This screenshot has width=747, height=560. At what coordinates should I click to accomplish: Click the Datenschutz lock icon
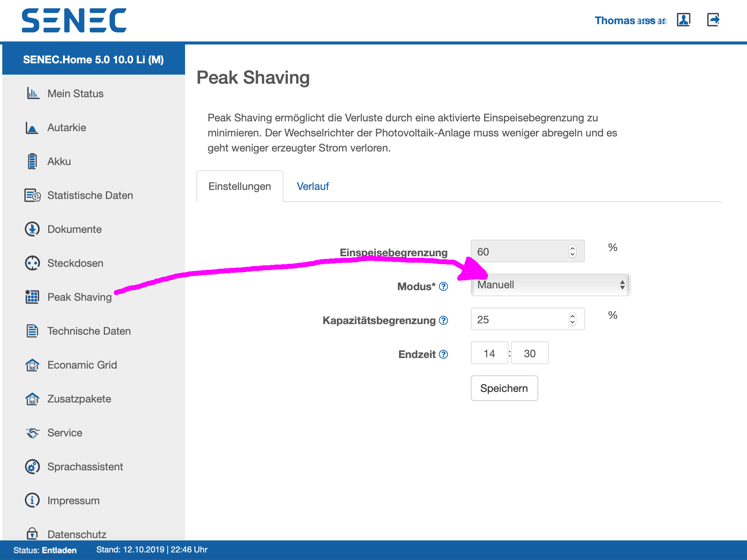click(x=32, y=534)
